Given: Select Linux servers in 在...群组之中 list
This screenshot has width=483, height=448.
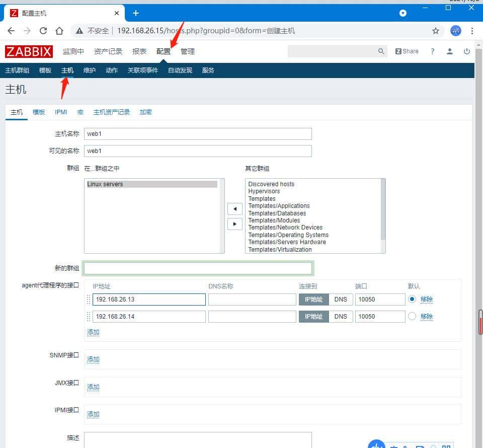Looking at the screenshot, I should coord(104,184).
